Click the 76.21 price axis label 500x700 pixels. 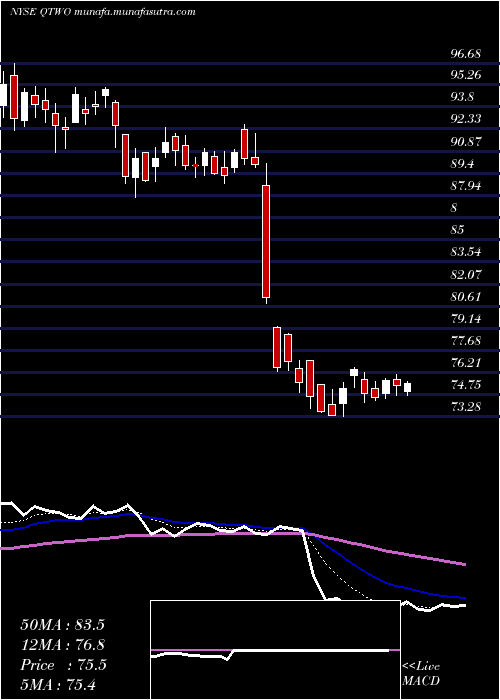466,362
